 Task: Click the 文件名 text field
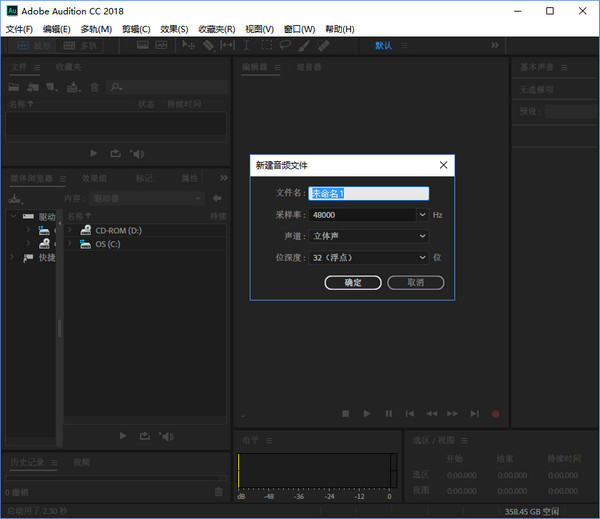[369, 194]
